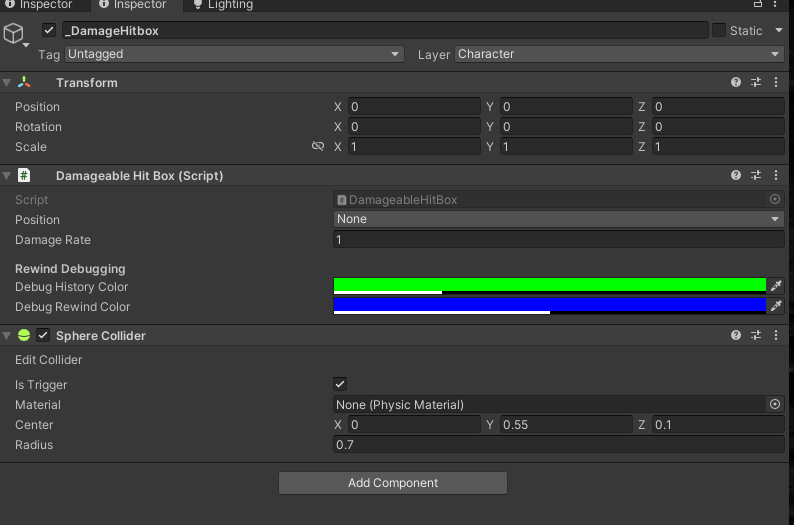
Task: Uncheck the Is Trigger checkbox
Action: click(340, 384)
